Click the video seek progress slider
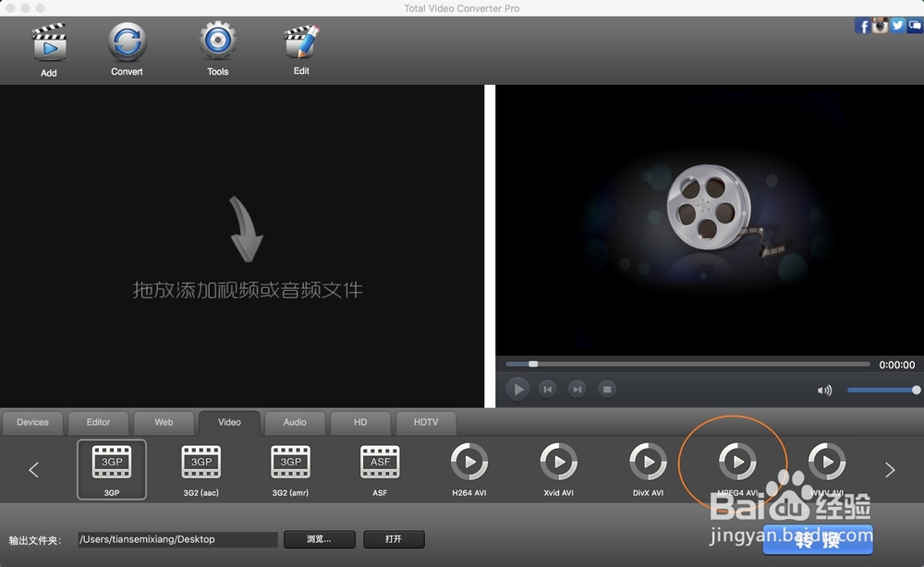This screenshot has width=924, height=567. pyautogui.click(x=687, y=365)
